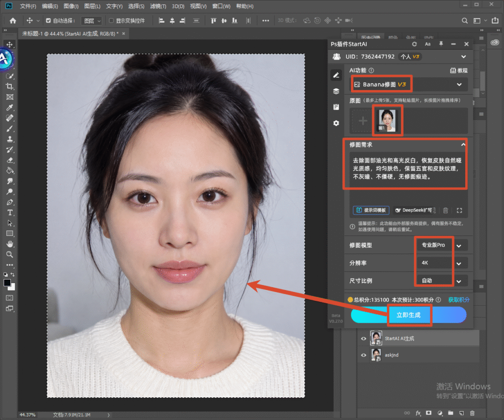Viewport: 504px width, 420px height.
Task: Pin the StartAI plugin panel
Action: tap(441, 44)
